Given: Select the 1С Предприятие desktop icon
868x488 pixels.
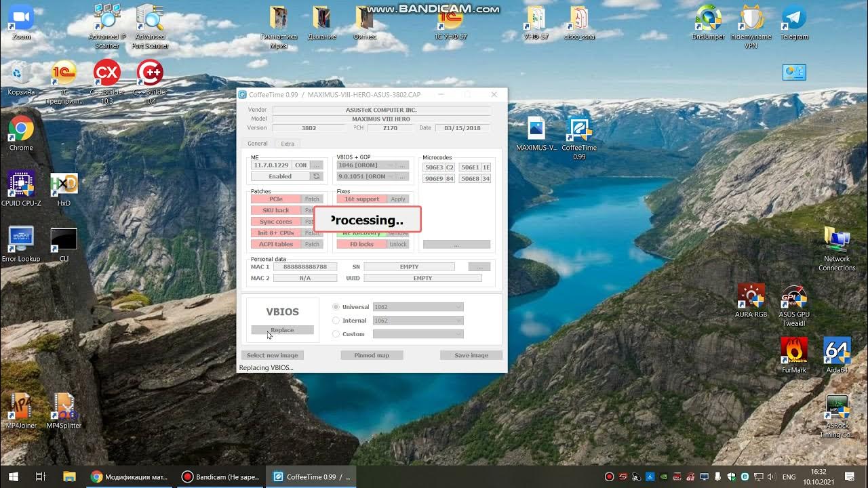Looking at the screenshot, I should [64, 82].
